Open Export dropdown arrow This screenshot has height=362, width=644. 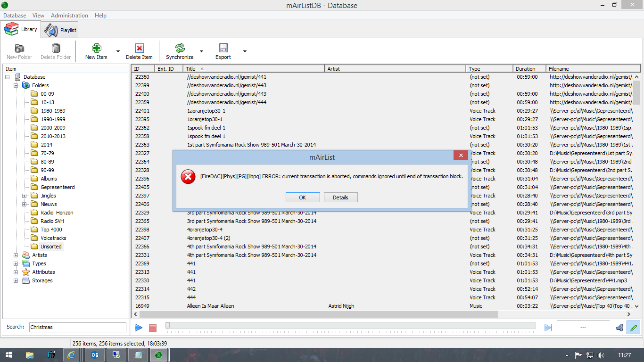(x=245, y=51)
